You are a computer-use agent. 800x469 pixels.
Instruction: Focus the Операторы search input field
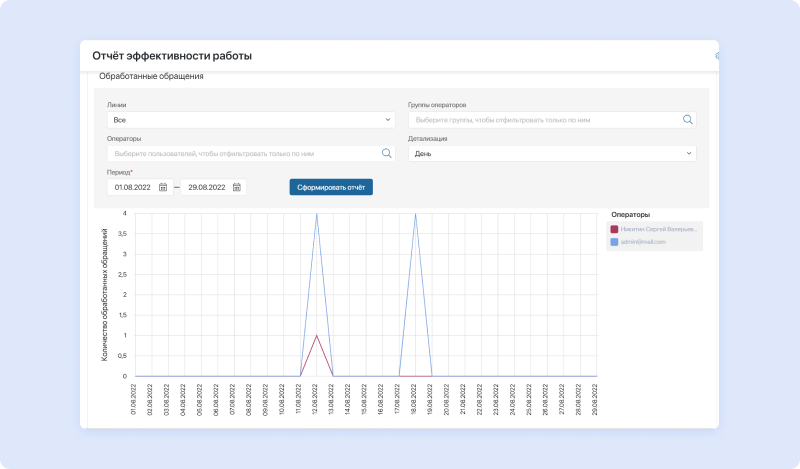pos(240,153)
